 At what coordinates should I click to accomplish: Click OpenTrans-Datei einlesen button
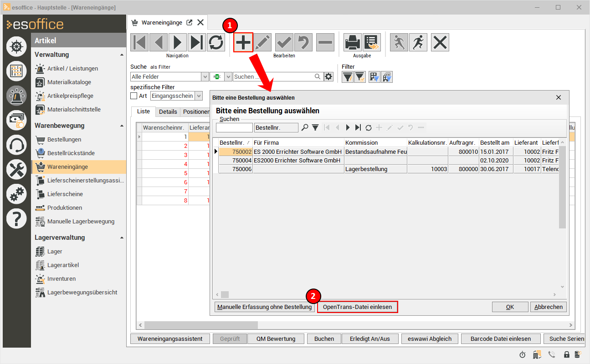(357, 307)
